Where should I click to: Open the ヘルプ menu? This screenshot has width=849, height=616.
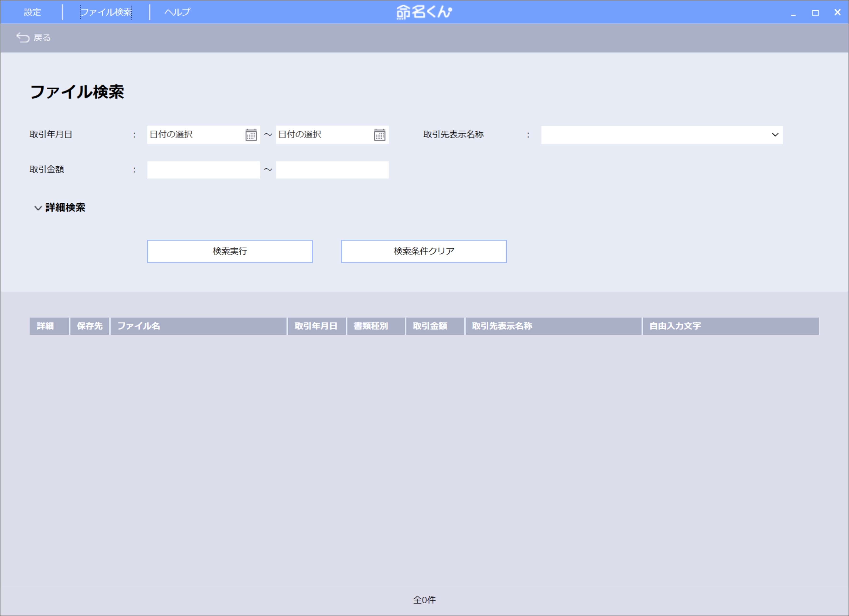(178, 12)
